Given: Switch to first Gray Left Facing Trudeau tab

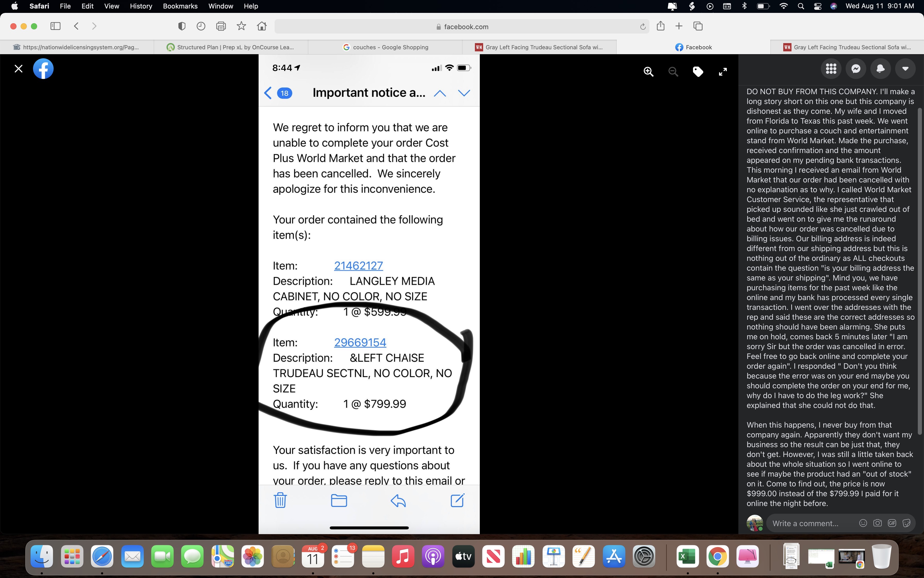Looking at the screenshot, I should point(539,47).
